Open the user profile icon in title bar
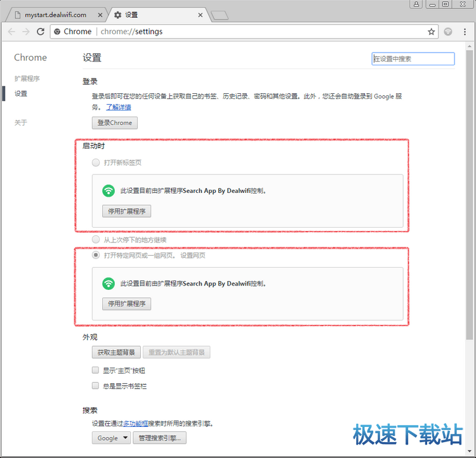 (x=416, y=4)
